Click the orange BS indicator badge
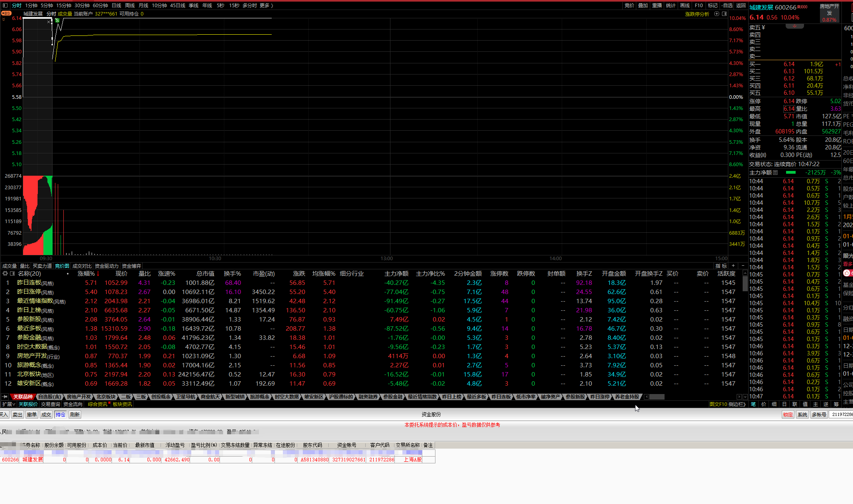This screenshot has height=504, width=853. tap(6, 13)
